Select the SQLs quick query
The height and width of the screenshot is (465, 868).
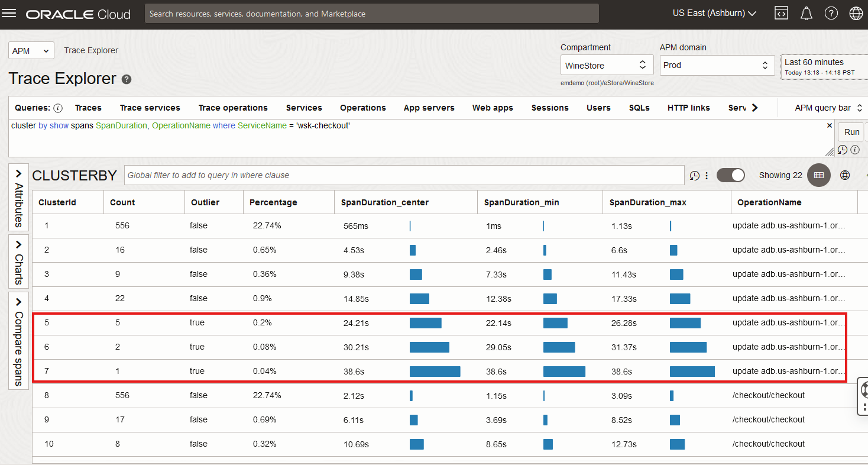coord(639,108)
